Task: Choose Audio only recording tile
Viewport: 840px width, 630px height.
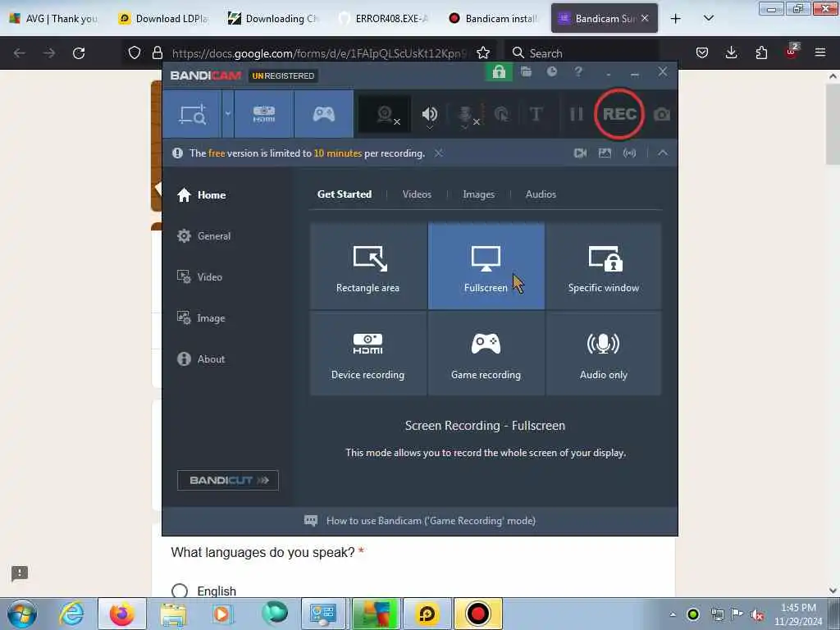Action: (x=604, y=354)
